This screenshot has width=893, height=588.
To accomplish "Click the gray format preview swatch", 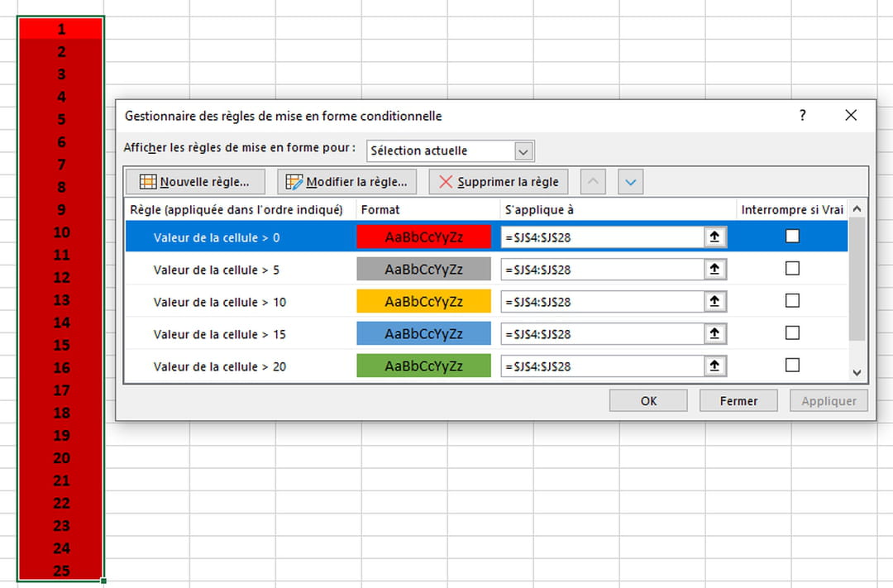I will pos(423,269).
